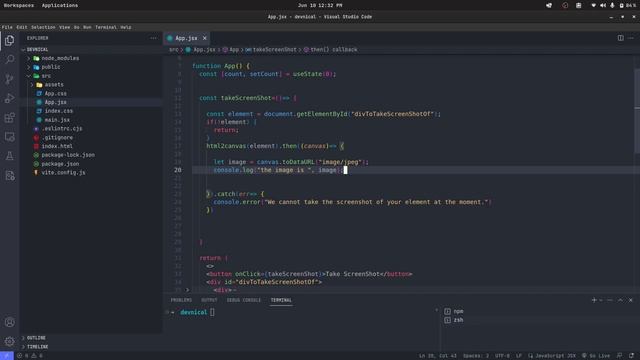Open the Source Control view
Viewport: 640px width, 360px height.
coord(9,79)
